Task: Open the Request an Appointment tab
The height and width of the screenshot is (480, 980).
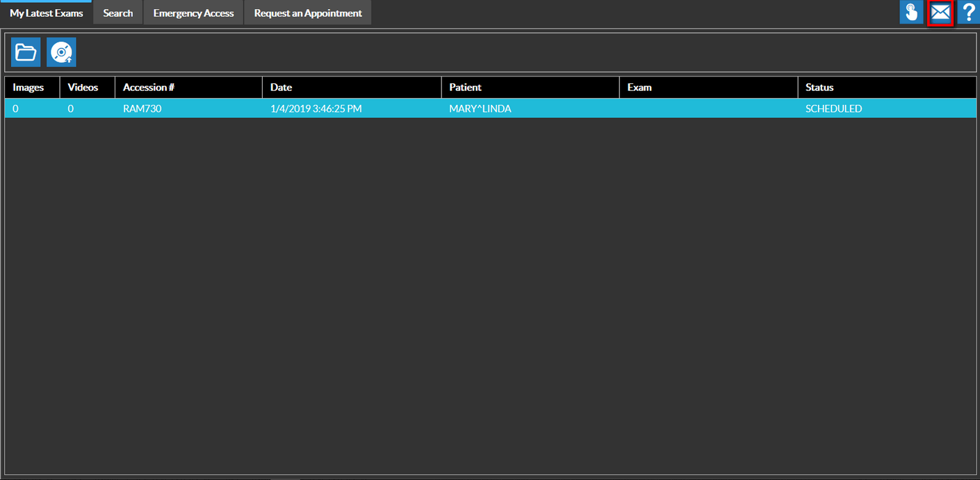Action: coord(308,13)
